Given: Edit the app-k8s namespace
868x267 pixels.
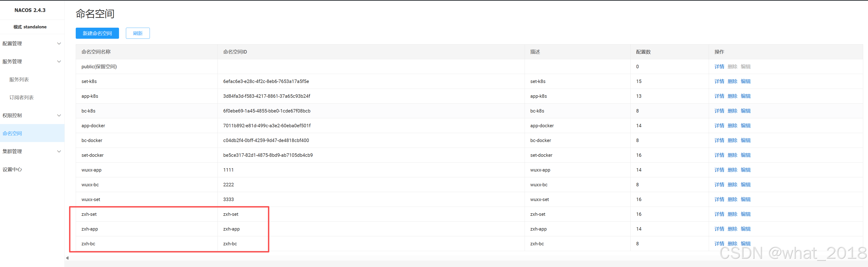Looking at the screenshot, I should coord(745,96).
